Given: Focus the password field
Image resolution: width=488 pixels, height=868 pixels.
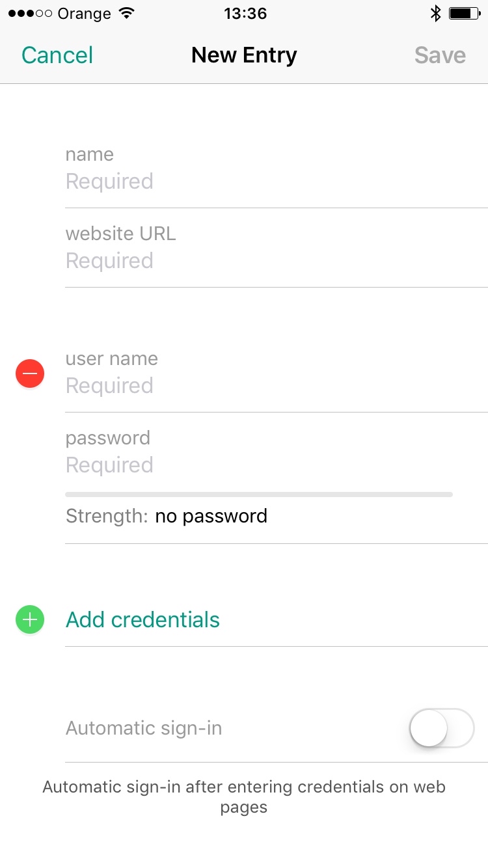Looking at the screenshot, I should pyautogui.click(x=260, y=465).
